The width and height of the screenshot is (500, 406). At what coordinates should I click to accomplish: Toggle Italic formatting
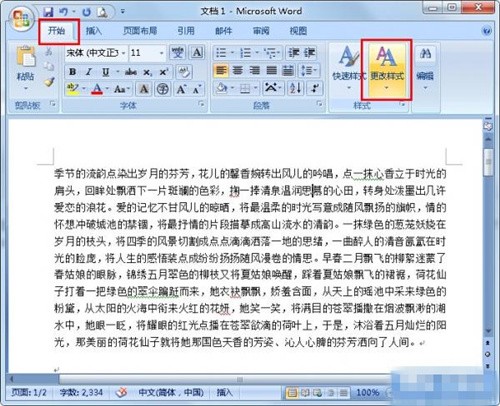[x=89, y=72]
